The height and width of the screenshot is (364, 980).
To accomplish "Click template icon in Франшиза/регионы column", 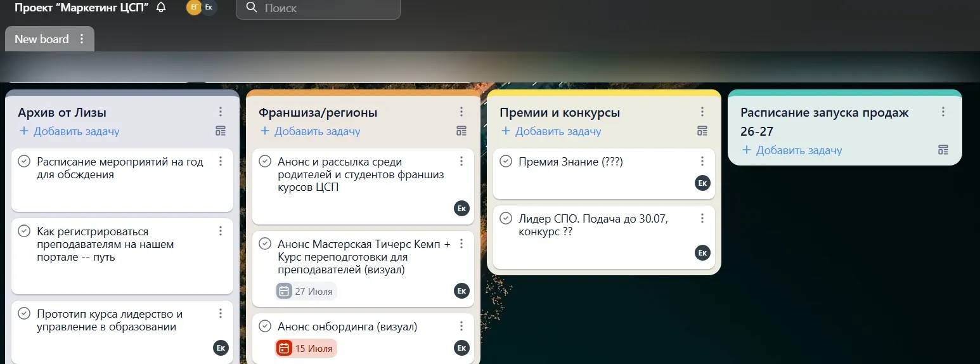I will [461, 131].
